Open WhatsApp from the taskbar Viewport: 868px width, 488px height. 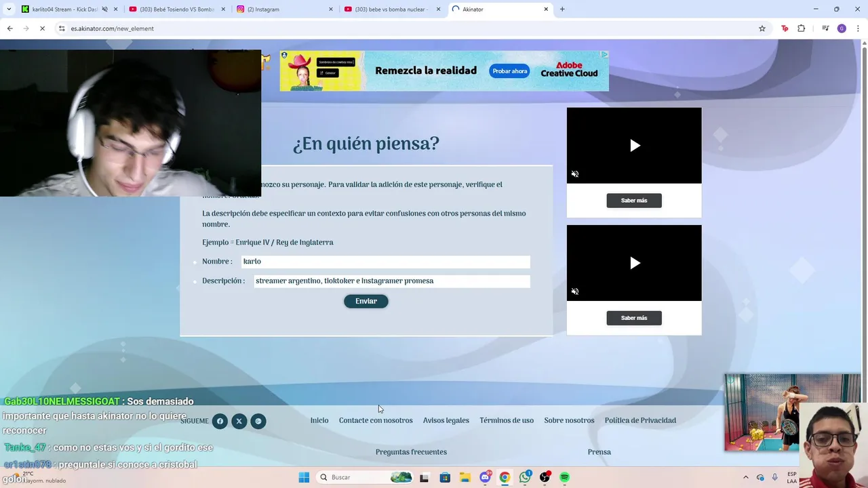(x=525, y=477)
